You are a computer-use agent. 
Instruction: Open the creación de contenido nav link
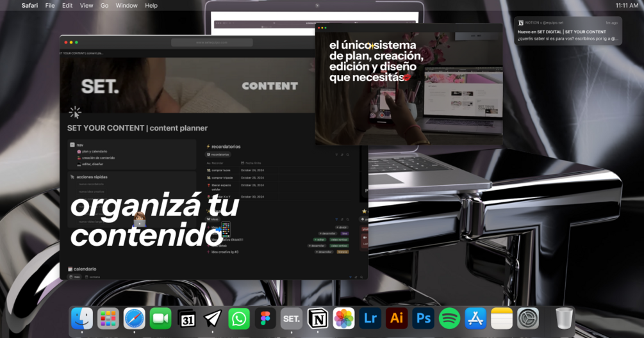[x=96, y=157]
